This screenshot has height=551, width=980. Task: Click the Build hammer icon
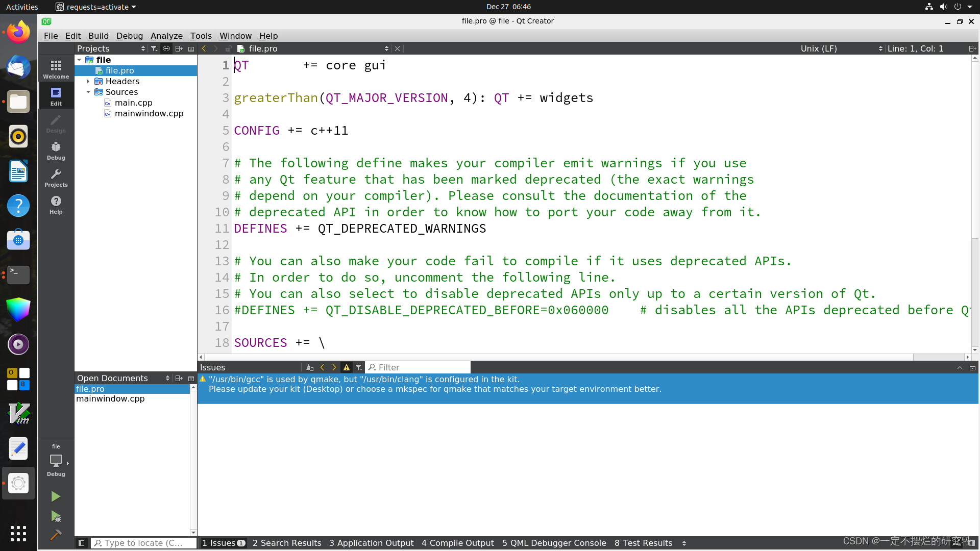click(x=56, y=535)
